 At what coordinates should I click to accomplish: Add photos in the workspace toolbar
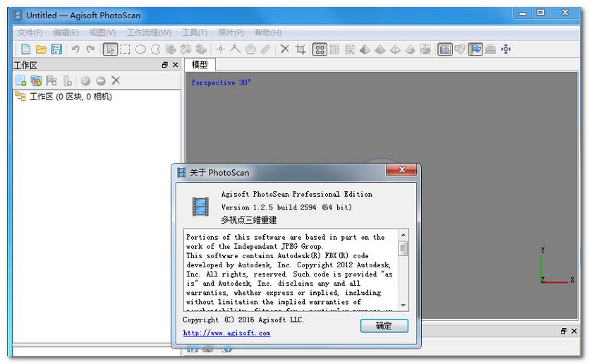tap(36, 80)
